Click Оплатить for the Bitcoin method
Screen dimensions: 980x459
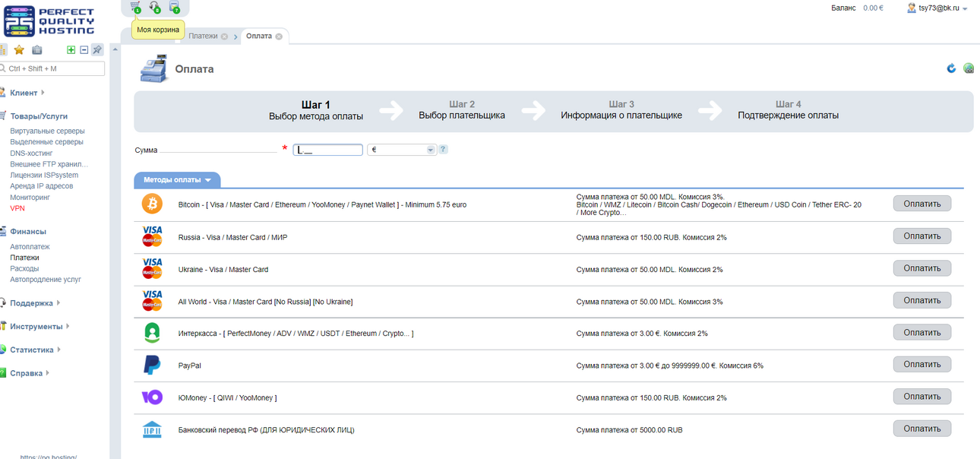click(922, 204)
